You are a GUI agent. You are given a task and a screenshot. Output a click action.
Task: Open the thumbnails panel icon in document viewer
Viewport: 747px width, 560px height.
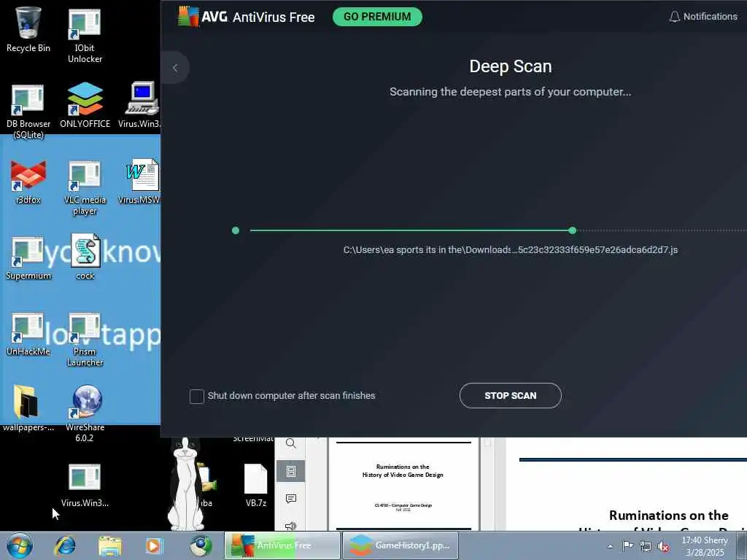tap(290, 472)
